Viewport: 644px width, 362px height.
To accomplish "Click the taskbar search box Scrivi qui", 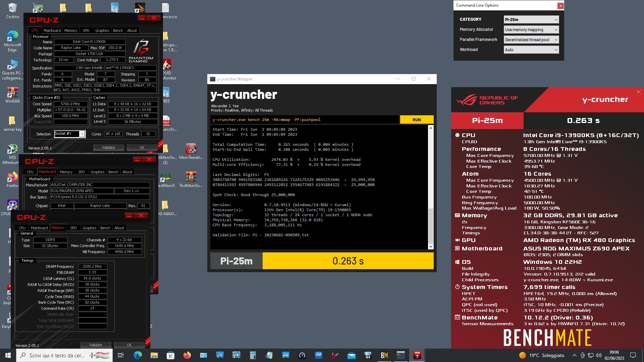I will [64, 355].
